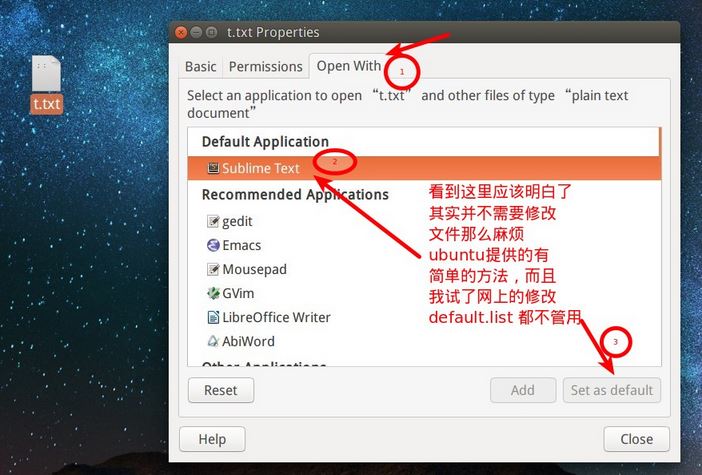Minimize the t.txt Properties window
The height and width of the screenshot is (475, 702).
196,33
